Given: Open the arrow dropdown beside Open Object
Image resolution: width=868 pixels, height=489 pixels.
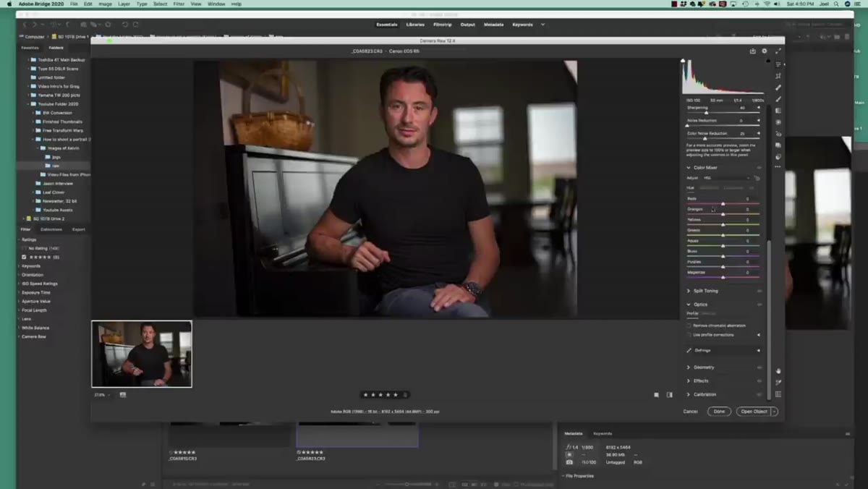Looking at the screenshot, I should click(774, 412).
